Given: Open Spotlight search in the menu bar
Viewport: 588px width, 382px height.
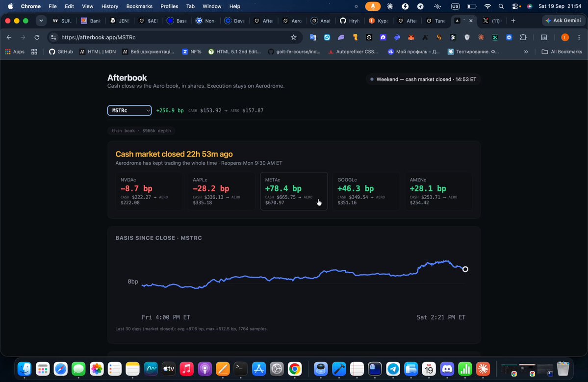Looking at the screenshot, I should click(501, 6).
